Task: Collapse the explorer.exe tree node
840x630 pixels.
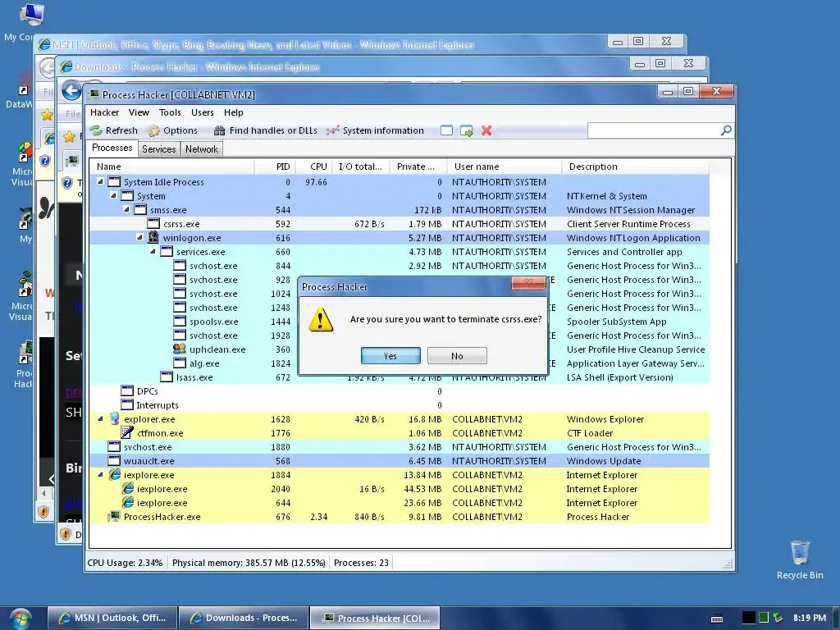Action: pyautogui.click(x=100, y=418)
